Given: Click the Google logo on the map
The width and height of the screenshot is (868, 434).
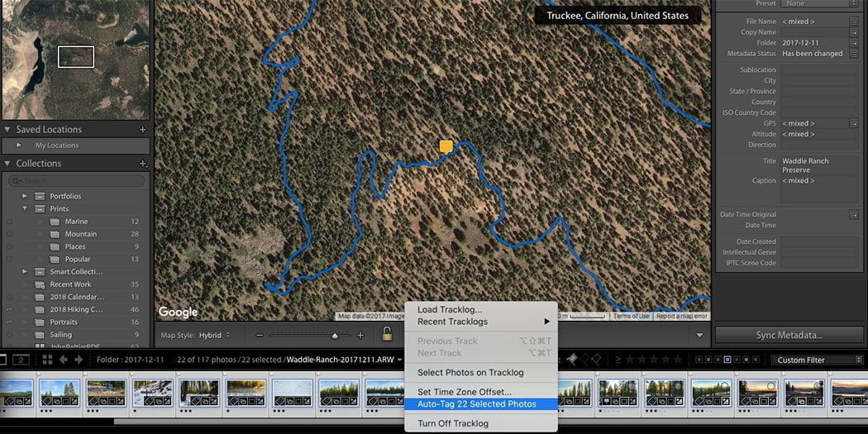Looking at the screenshot, I should (x=179, y=312).
